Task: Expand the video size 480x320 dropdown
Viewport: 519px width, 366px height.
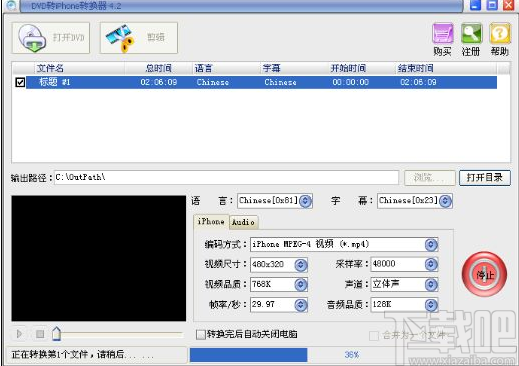Action: pos(301,265)
